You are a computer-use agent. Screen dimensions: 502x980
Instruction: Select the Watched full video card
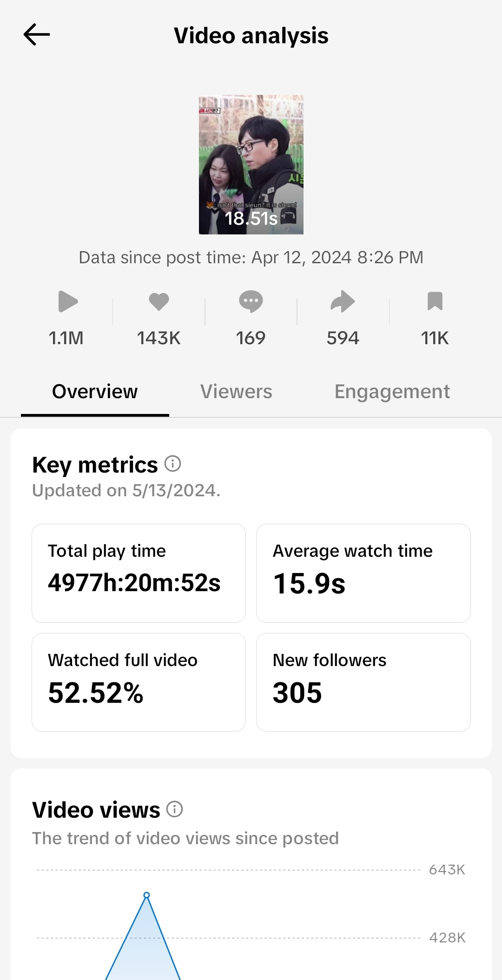click(139, 682)
